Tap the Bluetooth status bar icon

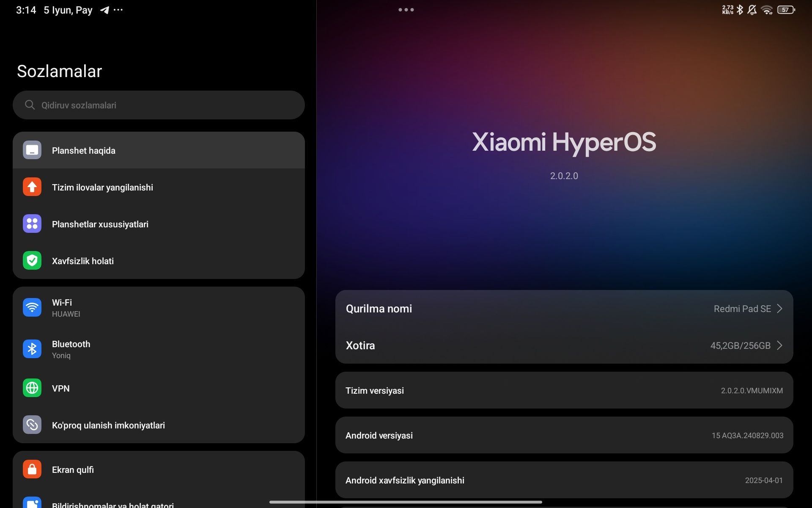(x=740, y=10)
